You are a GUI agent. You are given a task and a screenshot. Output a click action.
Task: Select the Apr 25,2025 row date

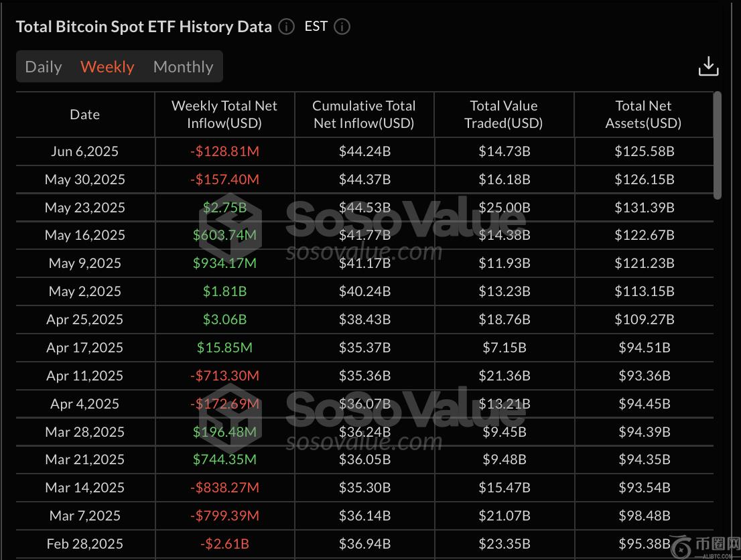[x=84, y=320]
